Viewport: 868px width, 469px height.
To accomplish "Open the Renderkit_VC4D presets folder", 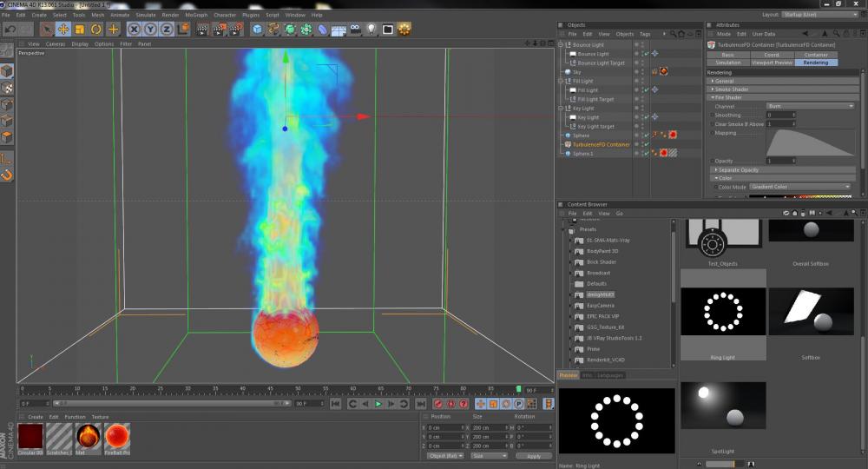I will point(606,360).
